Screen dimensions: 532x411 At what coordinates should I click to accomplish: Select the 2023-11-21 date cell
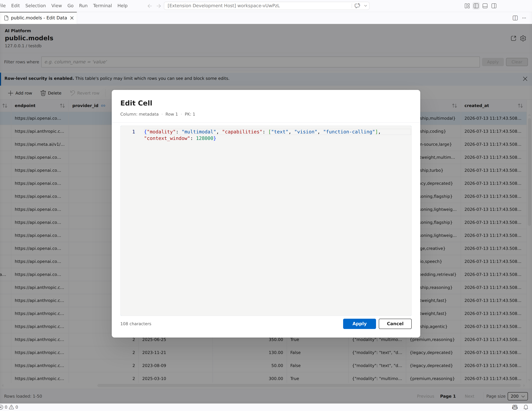coord(175,353)
